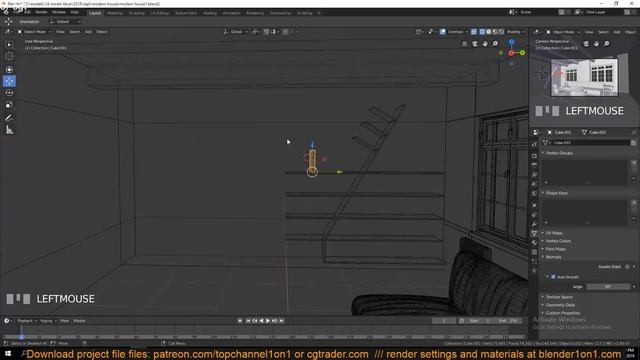This screenshot has width=640, height=360.
Task: Select the dashed Select Circle tool
Action: click(x=9, y=56)
